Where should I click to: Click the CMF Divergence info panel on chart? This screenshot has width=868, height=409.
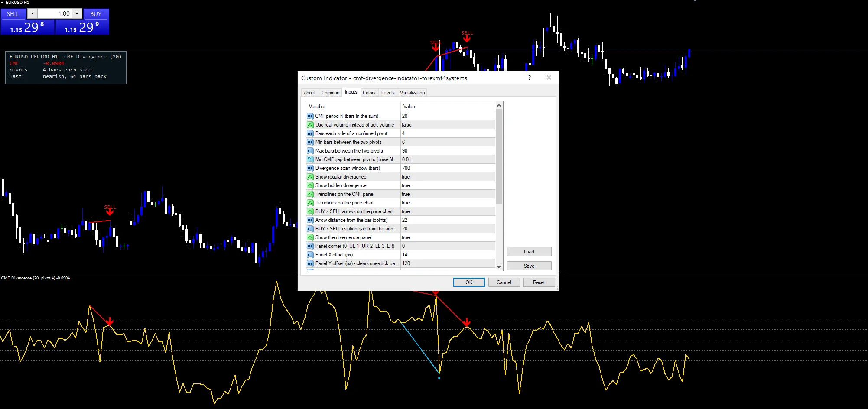[x=66, y=68]
